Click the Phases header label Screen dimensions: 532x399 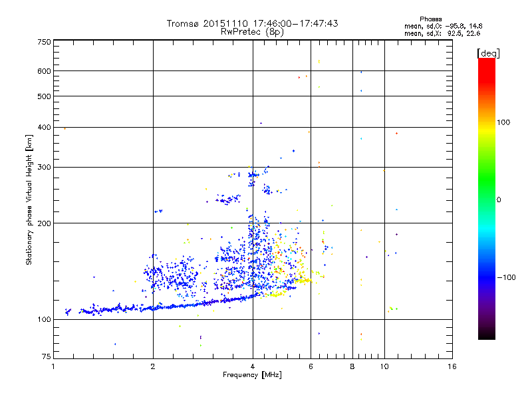tap(430, 19)
